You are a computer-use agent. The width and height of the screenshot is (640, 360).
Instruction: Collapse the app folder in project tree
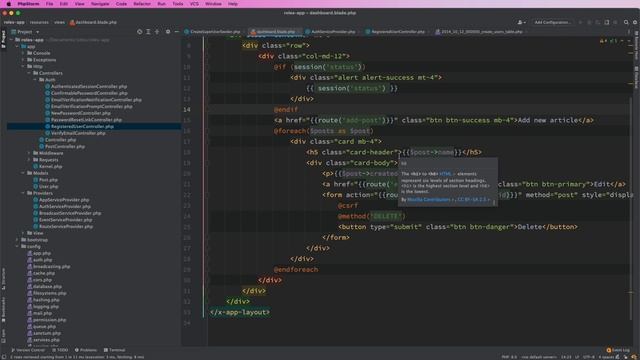(17, 47)
